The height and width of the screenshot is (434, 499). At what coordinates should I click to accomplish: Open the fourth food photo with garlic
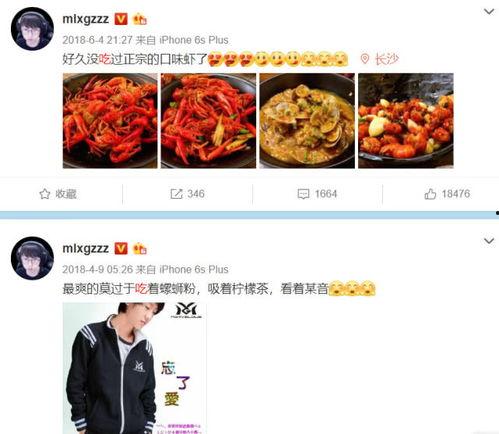coord(406,121)
